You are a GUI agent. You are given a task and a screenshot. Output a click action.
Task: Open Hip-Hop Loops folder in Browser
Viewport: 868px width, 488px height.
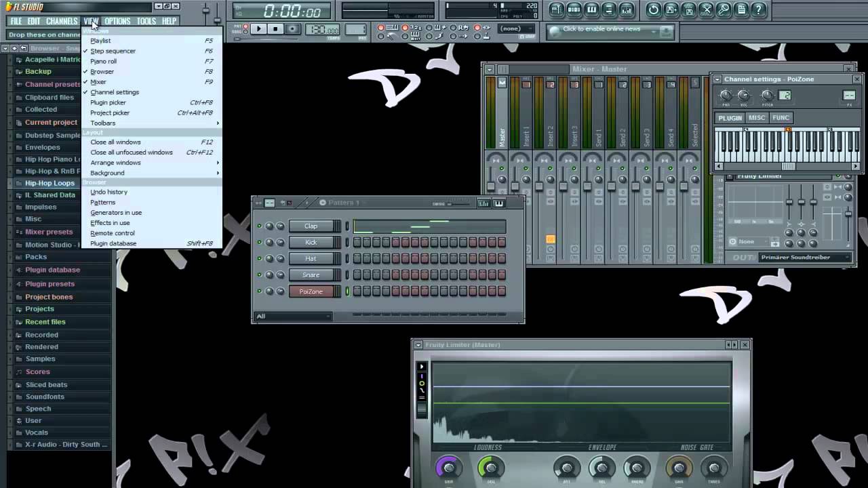coord(50,183)
